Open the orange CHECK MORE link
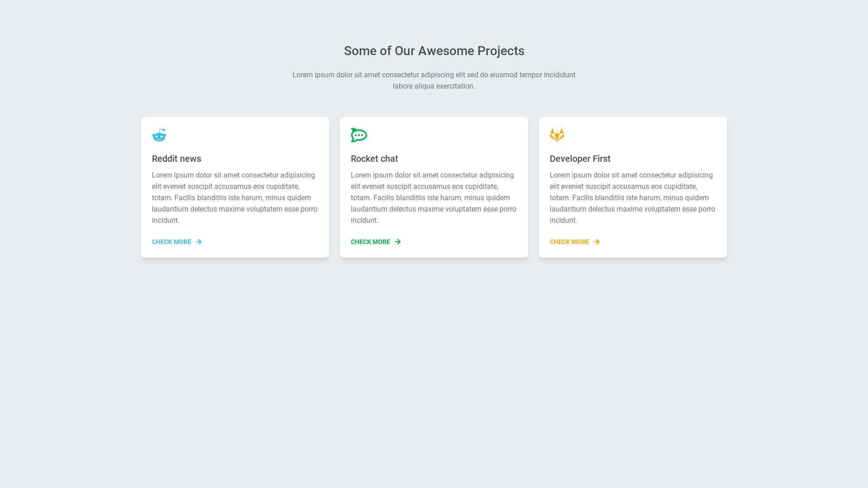Image resolution: width=868 pixels, height=488 pixels. click(570, 242)
